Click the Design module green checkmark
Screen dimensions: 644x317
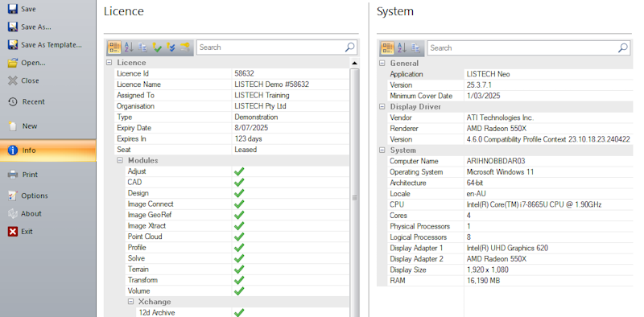click(x=239, y=193)
